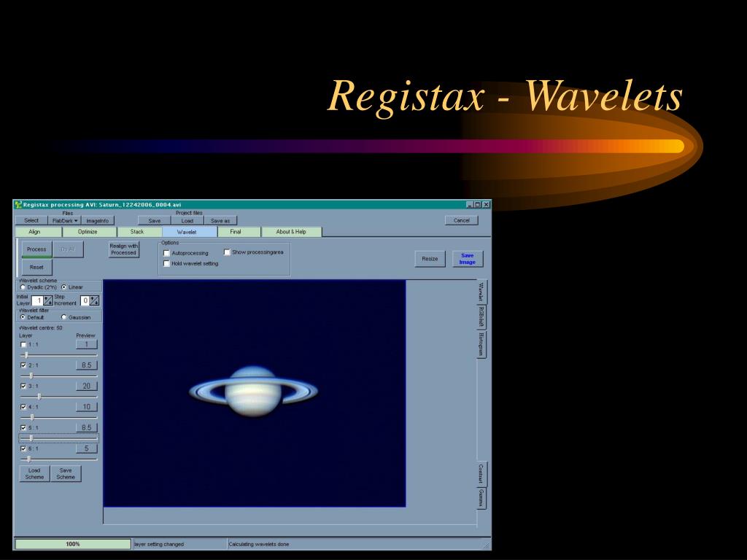Image resolution: width=747 pixels, height=560 pixels.
Task: Click layer 3 preview button 20
Action: click(86, 386)
